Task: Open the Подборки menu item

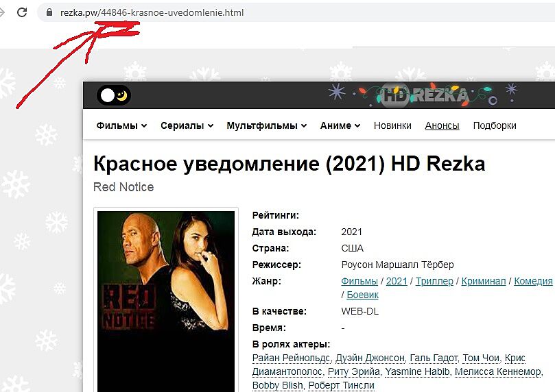Action: 495,125
